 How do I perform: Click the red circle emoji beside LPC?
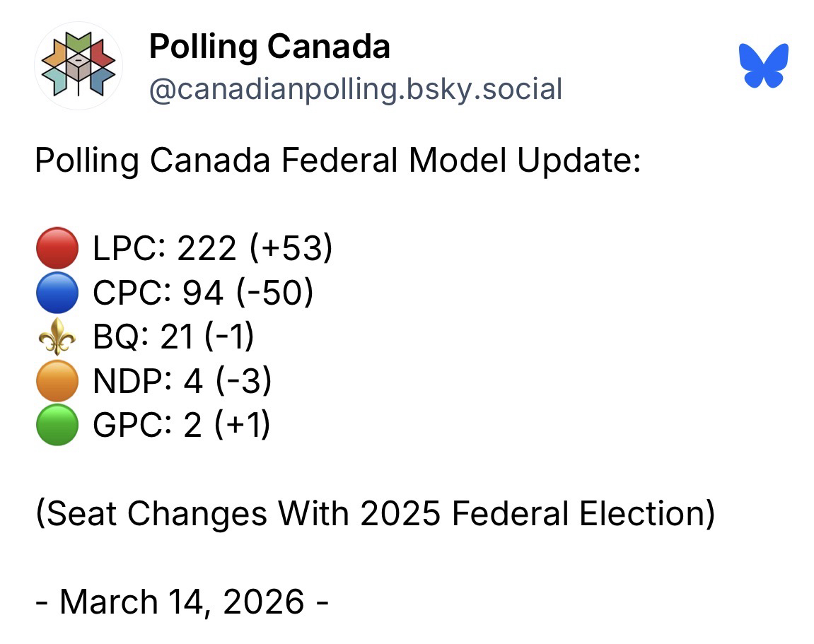point(56,248)
